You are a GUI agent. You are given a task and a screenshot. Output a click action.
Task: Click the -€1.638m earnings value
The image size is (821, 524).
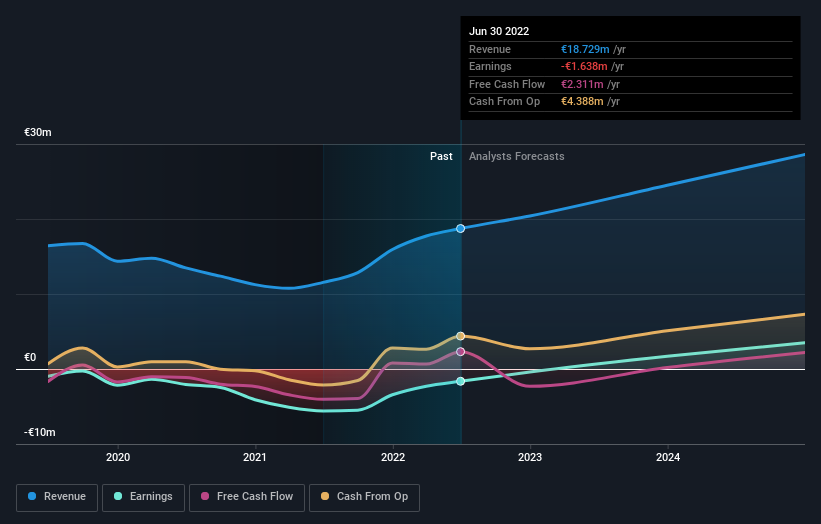pyautogui.click(x=584, y=66)
